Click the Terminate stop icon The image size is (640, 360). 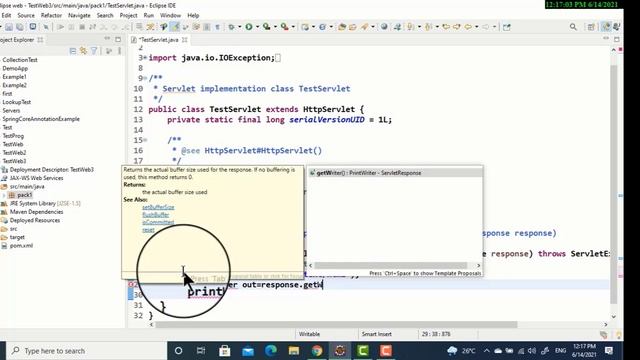coord(82,27)
